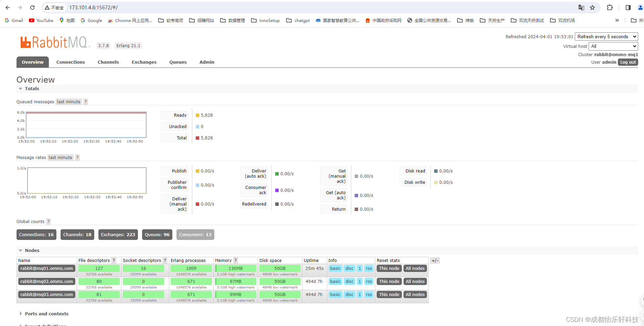Click the Consumers: 13 count
Image resolution: width=644 pixels, height=326 pixels.
(x=195, y=234)
